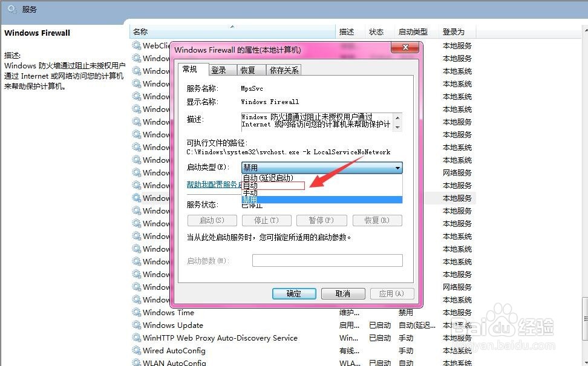Click the WLAN AutoConfig service gear icon
Image resolution: width=588 pixels, height=366 pixels.
[137, 362]
